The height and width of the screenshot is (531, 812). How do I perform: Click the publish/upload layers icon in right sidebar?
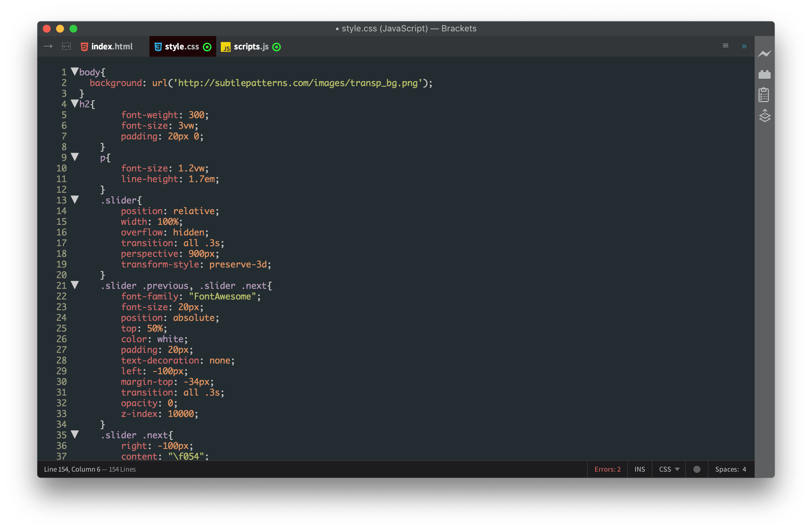pos(765,116)
